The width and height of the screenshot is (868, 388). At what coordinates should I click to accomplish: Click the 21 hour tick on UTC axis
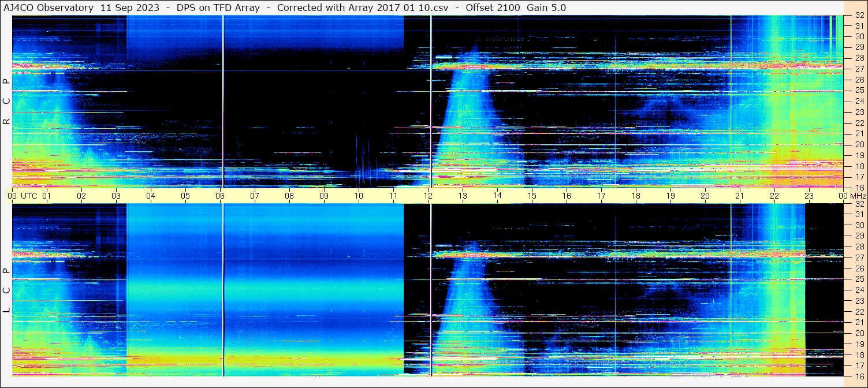tap(740, 196)
